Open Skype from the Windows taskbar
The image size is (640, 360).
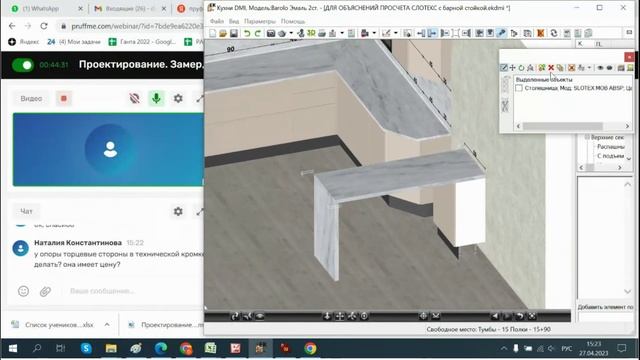coord(86,348)
